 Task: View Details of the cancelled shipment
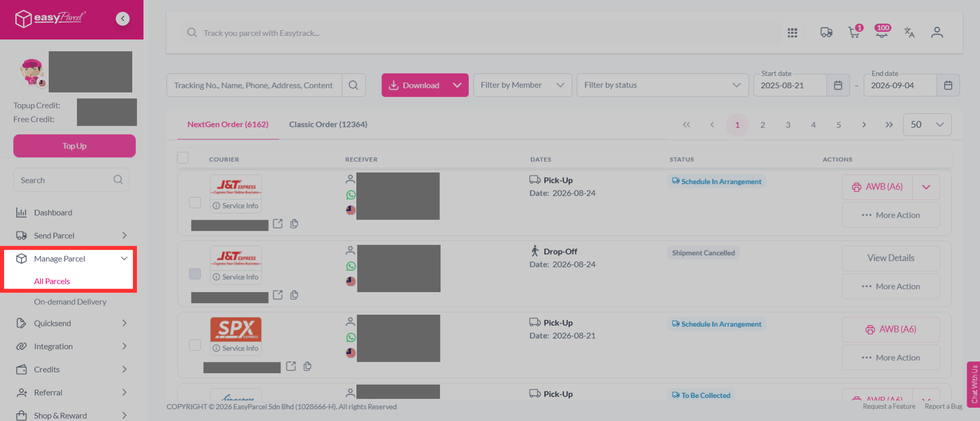tap(891, 258)
